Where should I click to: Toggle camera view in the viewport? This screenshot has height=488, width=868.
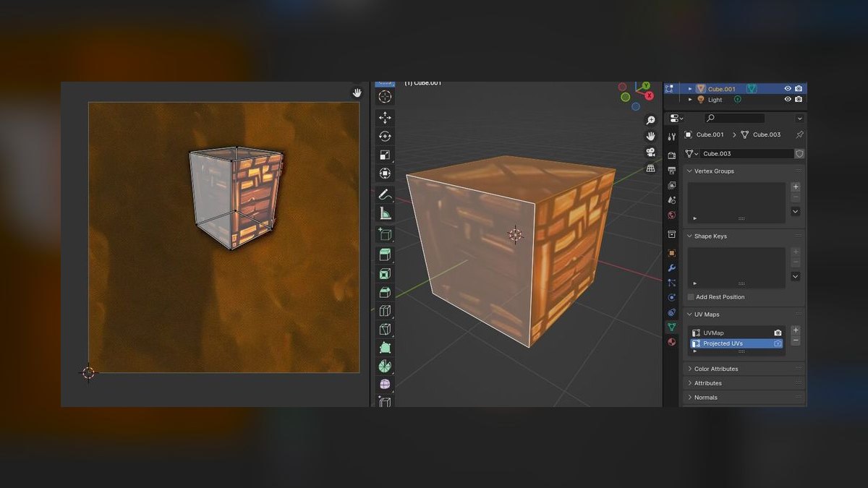tap(650, 152)
